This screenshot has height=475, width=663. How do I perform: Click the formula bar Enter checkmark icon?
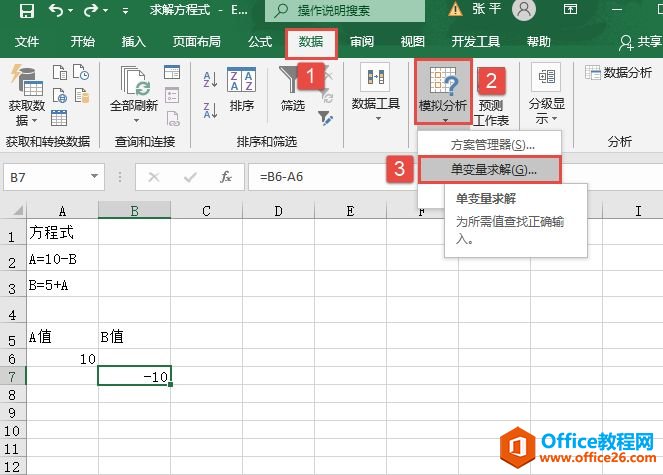pos(190,177)
